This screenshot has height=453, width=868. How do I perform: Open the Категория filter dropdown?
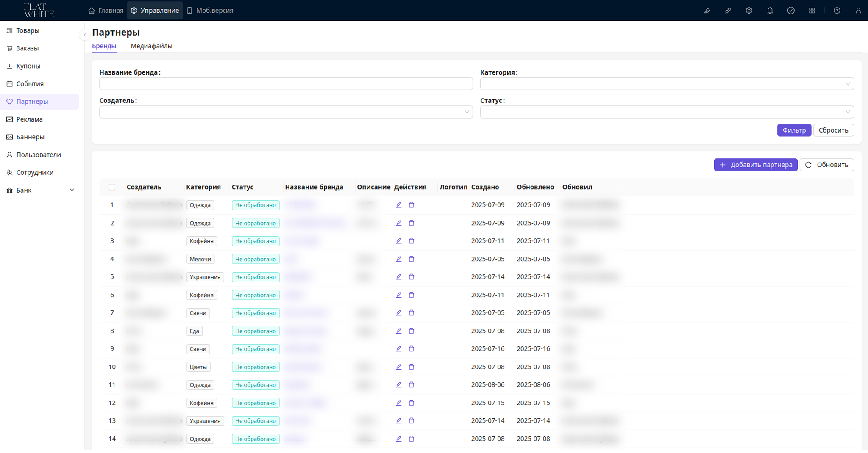[667, 84]
